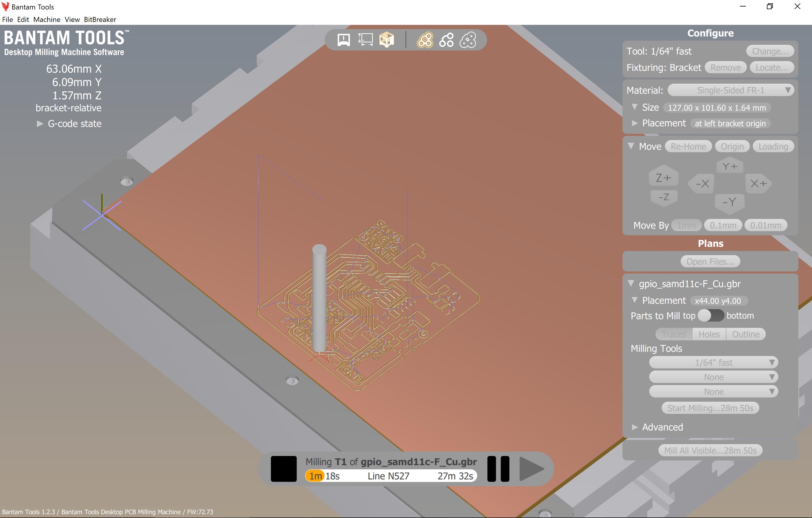The height and width of the screenshot is (518, 812).
Task: Click the Change... tool button
Action: click(x=770, y=51)
